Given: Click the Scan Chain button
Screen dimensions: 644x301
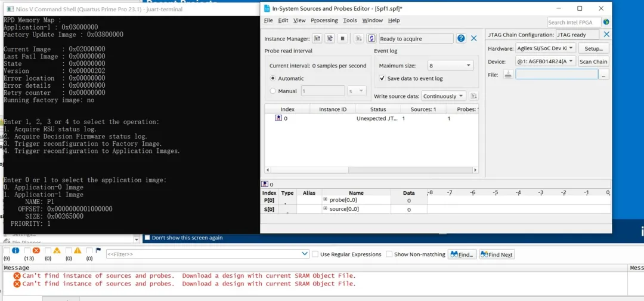Looking at the screenshot, I should (593, 62).
